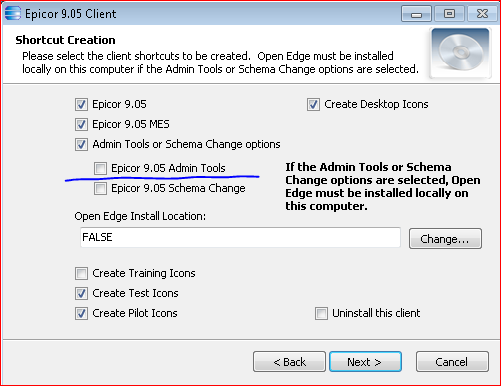
Task: Uncheck Create Test Icons option
Action: click(81, 293)
